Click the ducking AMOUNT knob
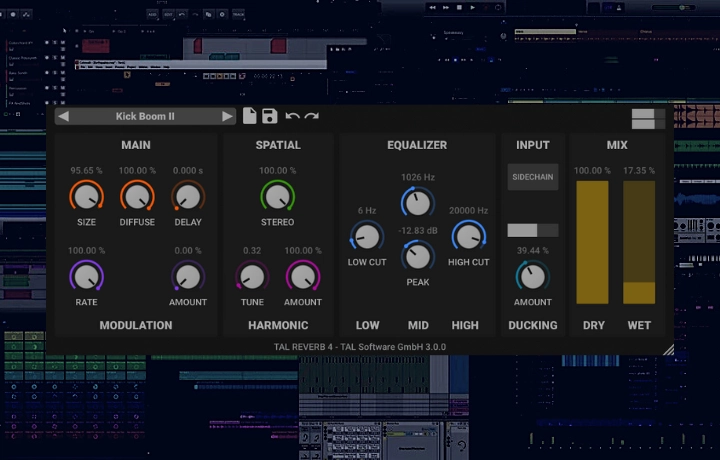This screenshot has width=720, height=460. point(532,276)
